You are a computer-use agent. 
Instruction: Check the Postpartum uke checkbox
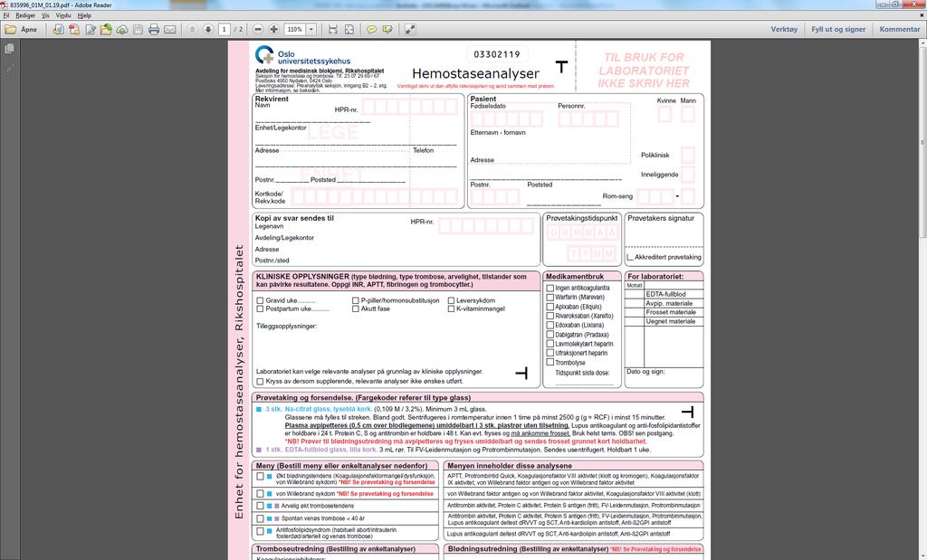tap(260, 308)
